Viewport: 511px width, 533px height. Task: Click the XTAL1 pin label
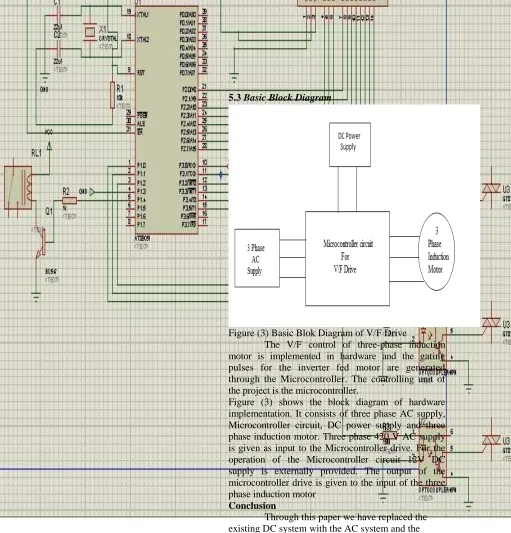tap(143, 15)
